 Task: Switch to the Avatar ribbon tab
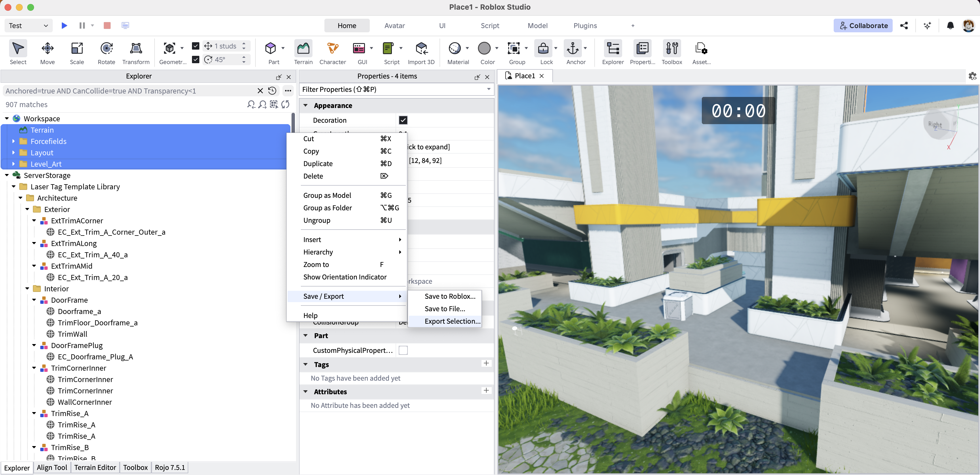(394, 26)
